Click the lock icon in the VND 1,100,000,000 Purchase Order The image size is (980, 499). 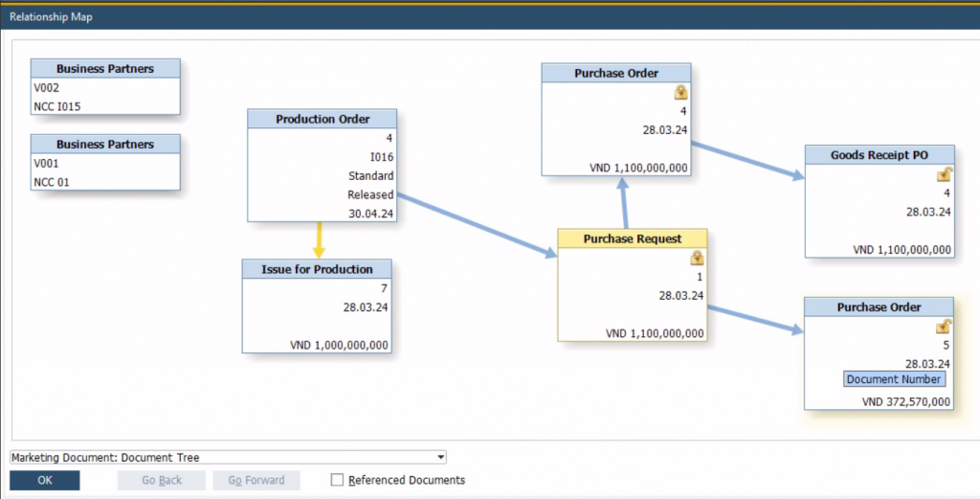pos(680,93)
